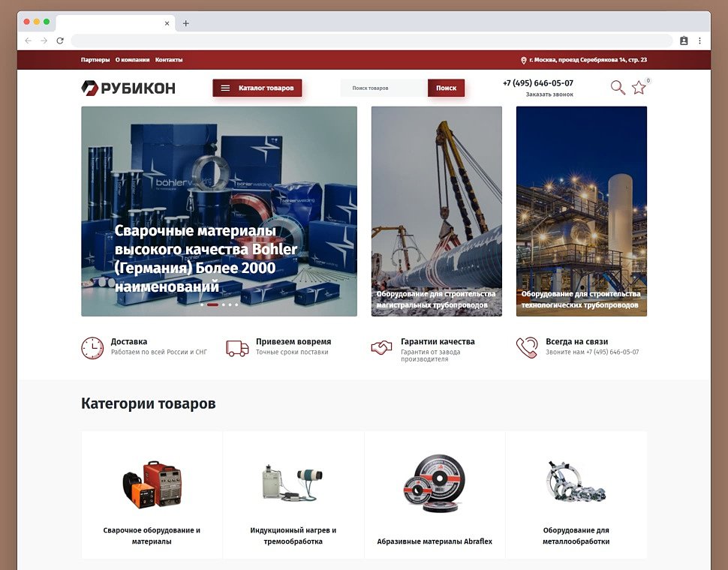Select the first slider dot on the banner
Viewport: 728px width, 570px height.
click(x=202, y=304)
